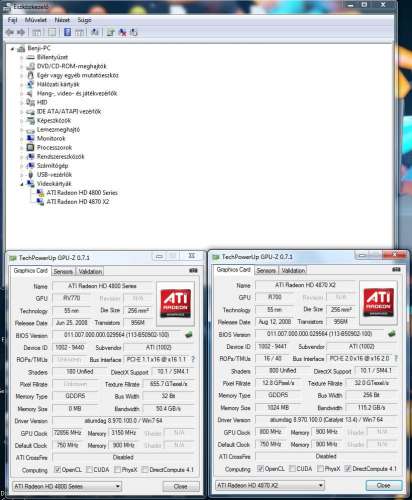
Task: Click the screenshot camera icon in HD 4800 Series GPU-Z
Action: (193, 270)
